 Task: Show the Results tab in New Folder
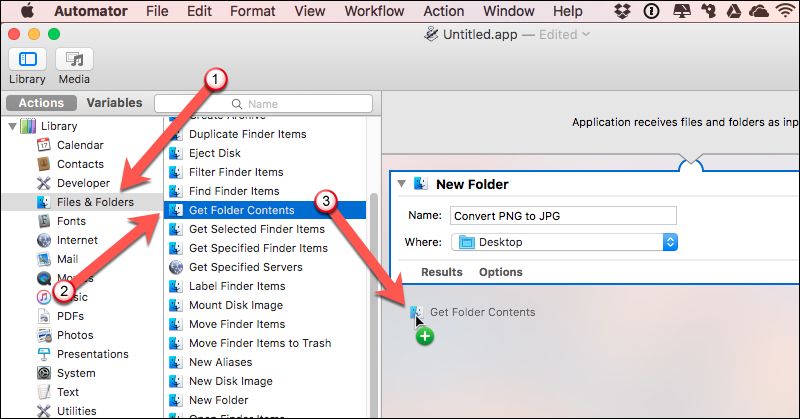click(441, 272)
